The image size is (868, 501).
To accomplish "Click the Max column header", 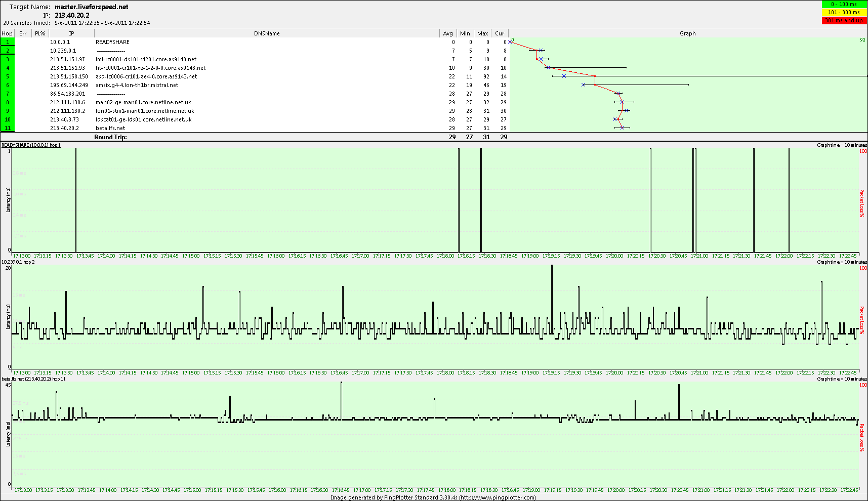I will [482, 33].
